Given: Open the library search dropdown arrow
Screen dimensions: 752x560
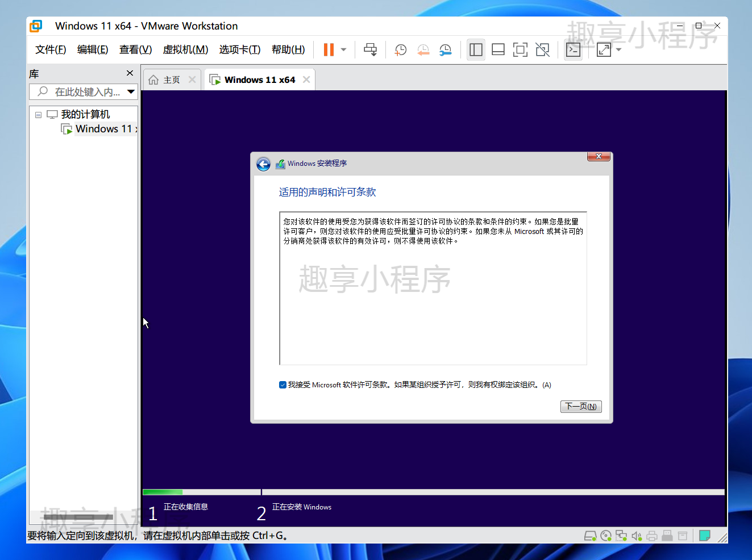Looking at the screenshot, I should [131, 92].
